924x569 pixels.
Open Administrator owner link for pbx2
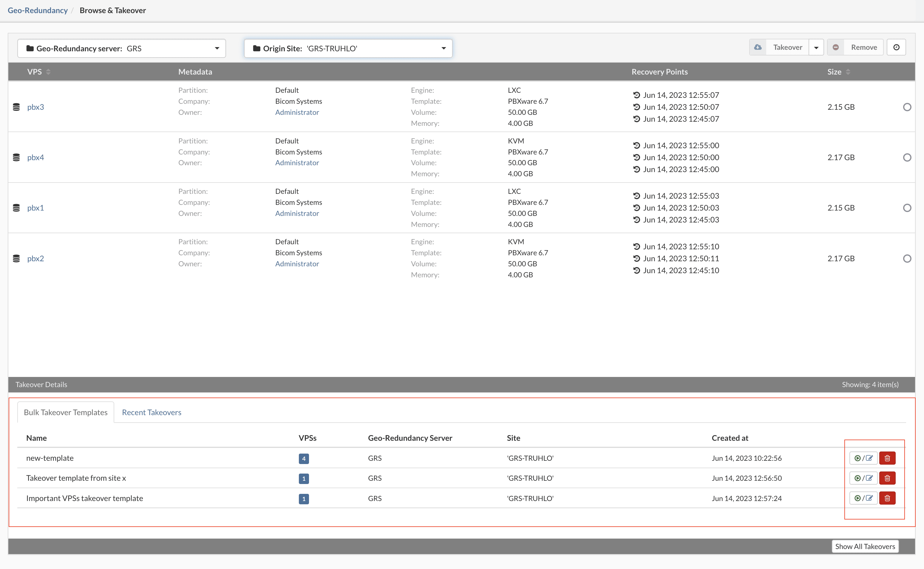pyautogui.click(x=297, y=264)
